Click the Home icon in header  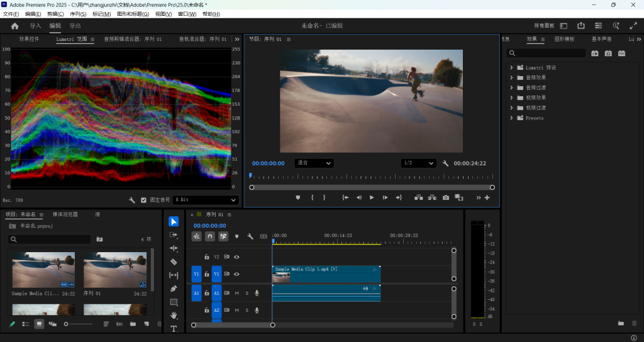click(x=15, y=26)
